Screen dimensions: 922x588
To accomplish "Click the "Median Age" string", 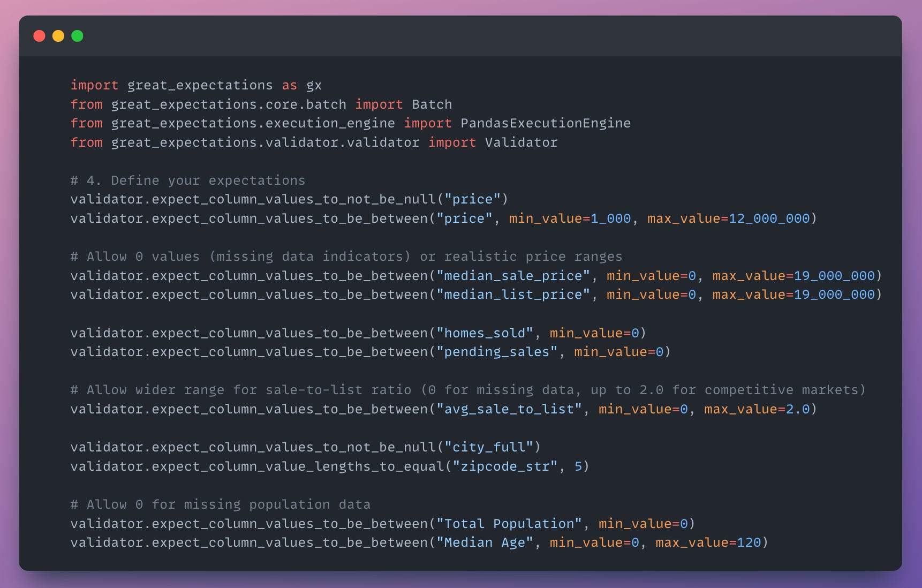I will click(485, 542).
